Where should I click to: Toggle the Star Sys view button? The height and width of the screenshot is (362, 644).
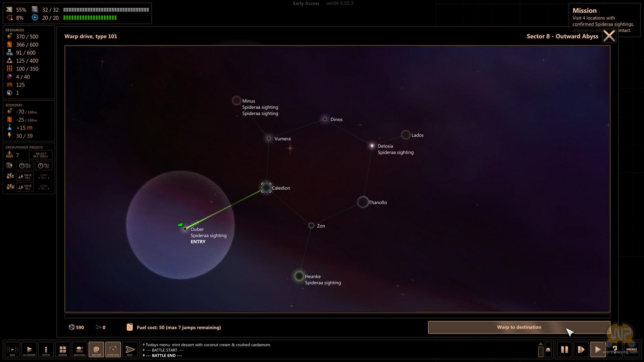[x=113, y=350]
